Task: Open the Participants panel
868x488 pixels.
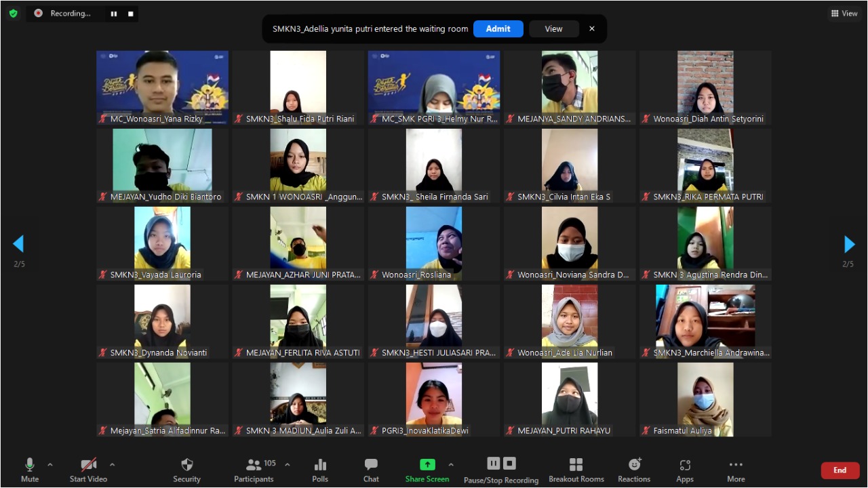Action: [x=254, y=465]
